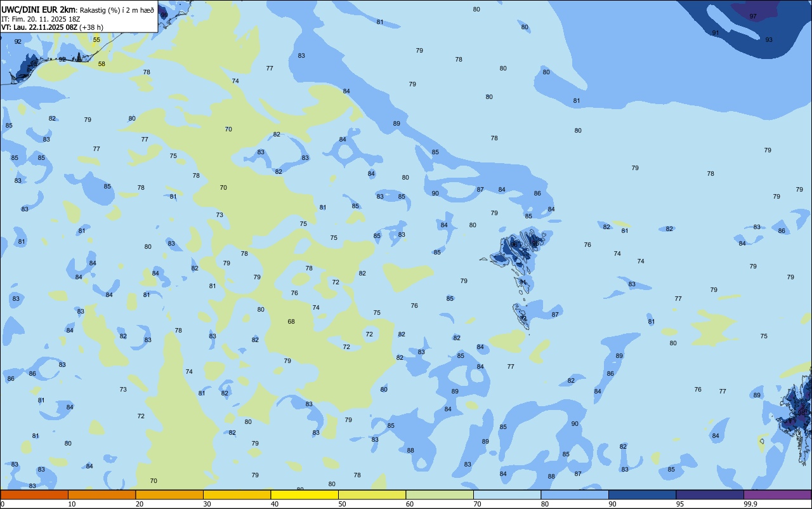The height and width of the screenshot is (509, 812).
Task: Pick the 40–50 bright yellow legend swatch
Action: click(304, 494)
